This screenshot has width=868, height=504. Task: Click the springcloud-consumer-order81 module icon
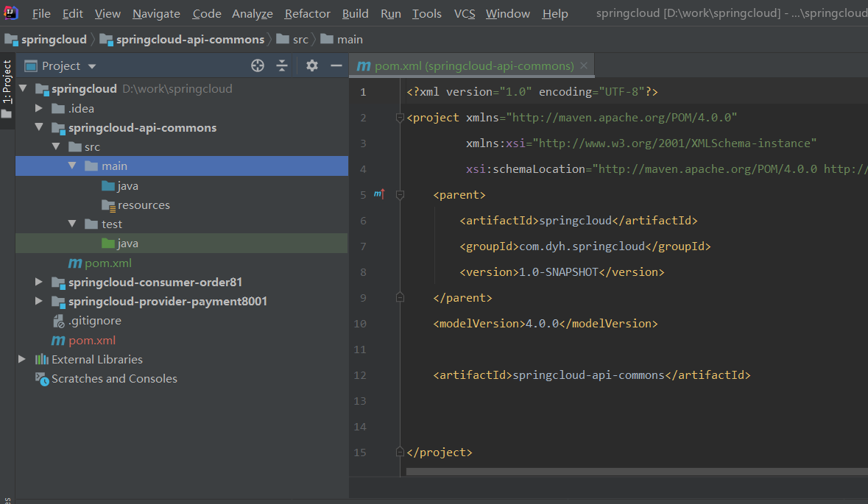[58, 283]
